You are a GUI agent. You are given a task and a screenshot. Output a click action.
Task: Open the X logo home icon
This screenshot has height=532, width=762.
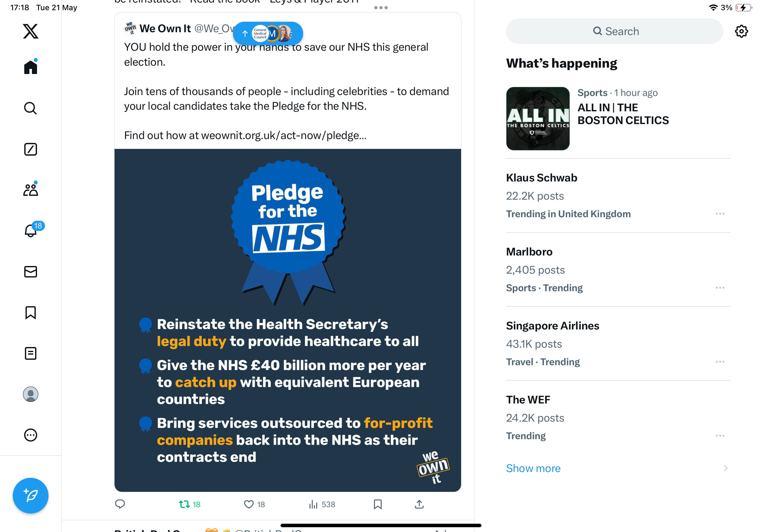coord(31,31)
